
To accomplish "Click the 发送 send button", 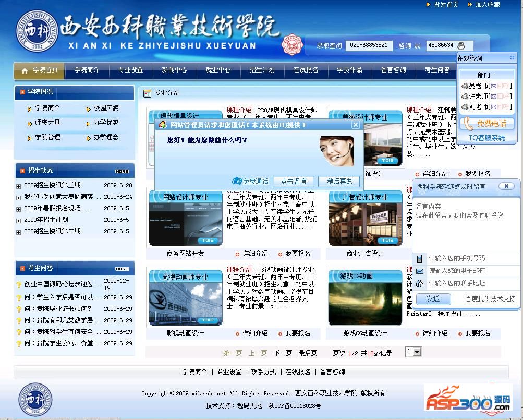I will 433,299.
